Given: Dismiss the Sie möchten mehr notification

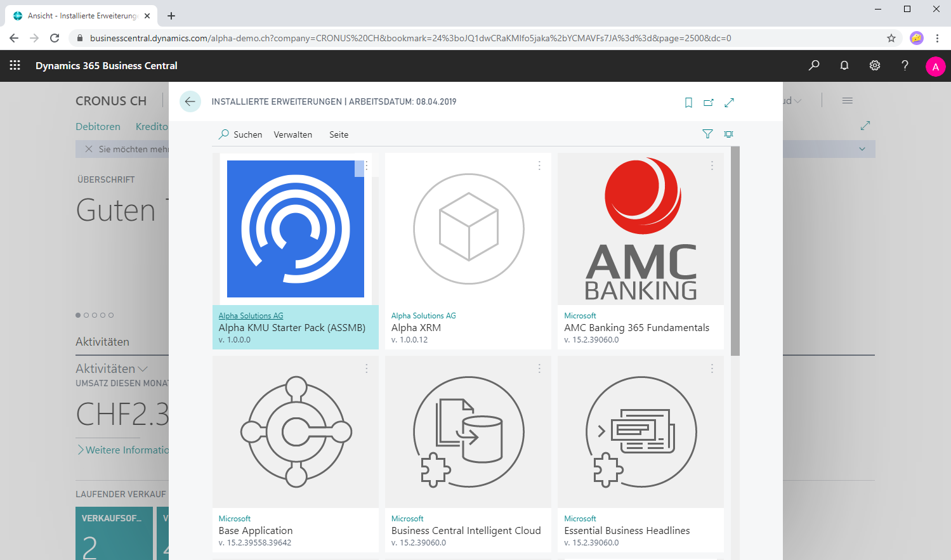Looking at the screenshot, I should [x=89, y=149].
